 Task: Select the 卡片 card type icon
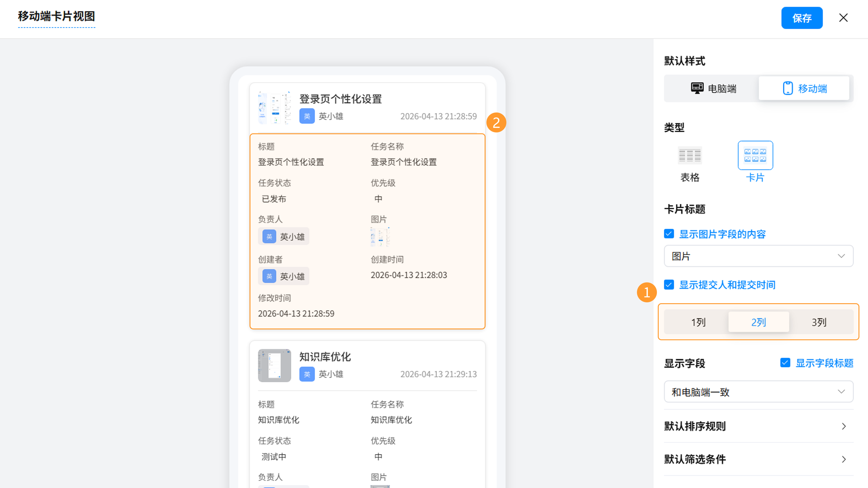point(755,155)
